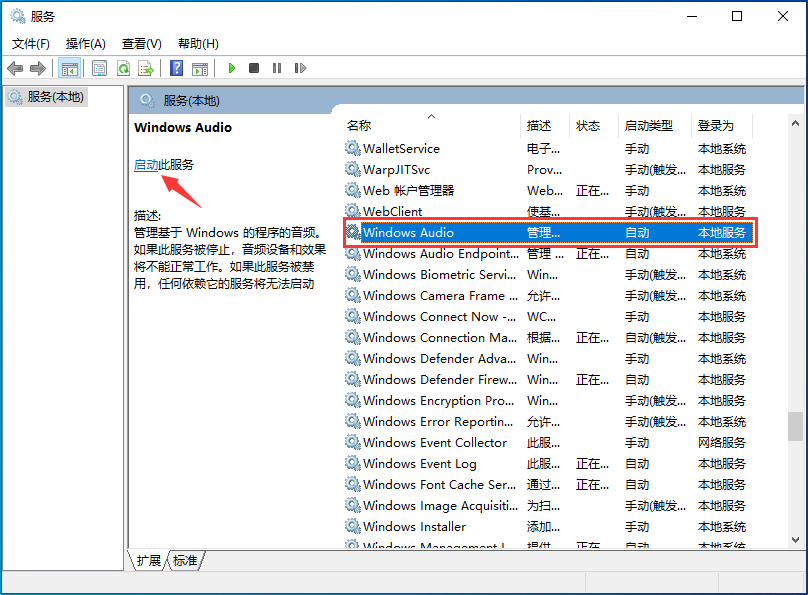Click the Restart service icon

pyautogui.click(x=300, y=68)
